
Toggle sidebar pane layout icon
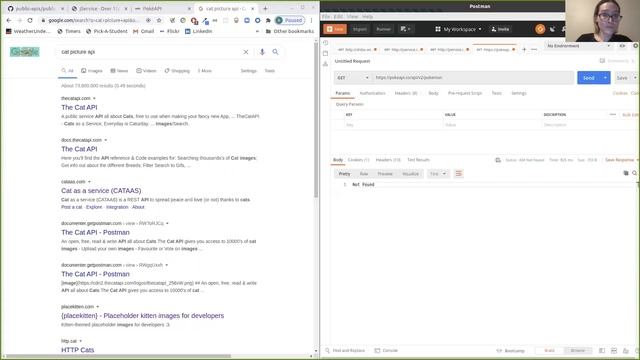pyautogui.click(x=602, y=351)
